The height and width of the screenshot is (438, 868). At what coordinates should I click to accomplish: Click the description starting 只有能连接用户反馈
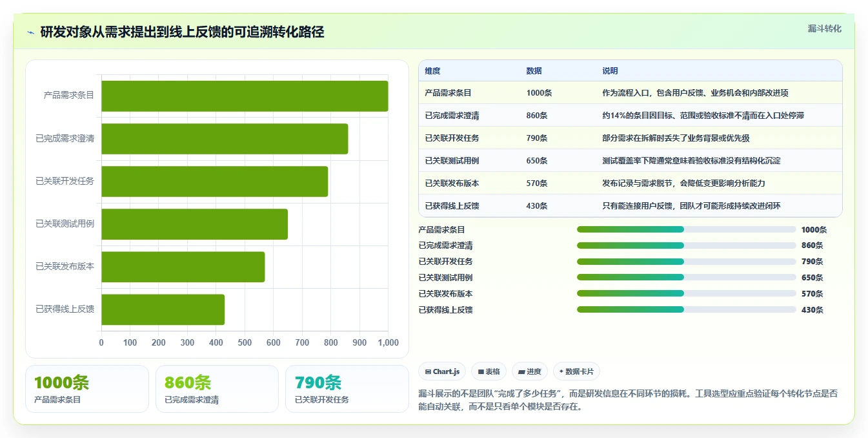(x=691, y=206)
